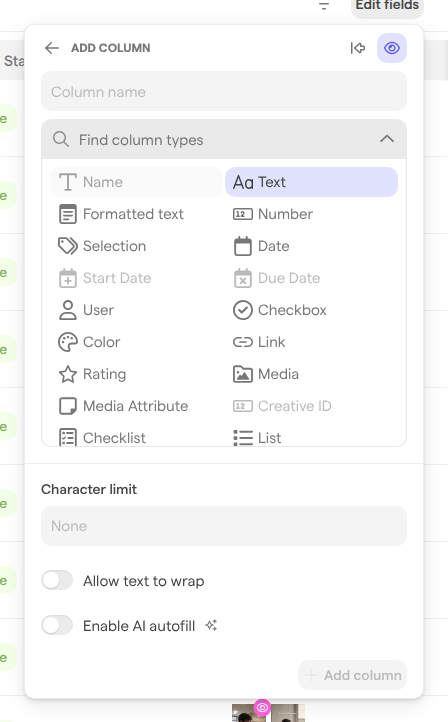The width and height of the screenshot is (448, 722).
Task: Click the Checklist icon
Action: [x=68, y=437]
